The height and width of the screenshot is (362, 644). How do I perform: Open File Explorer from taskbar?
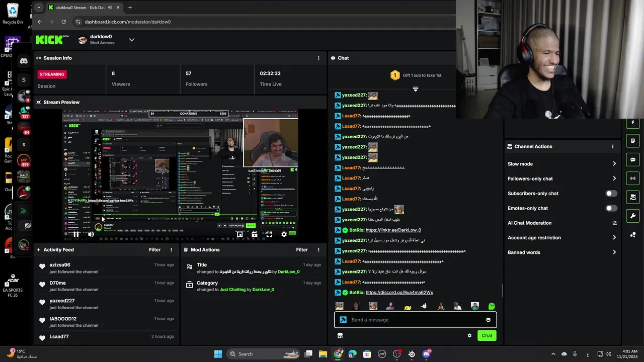(x=323, y=354)
